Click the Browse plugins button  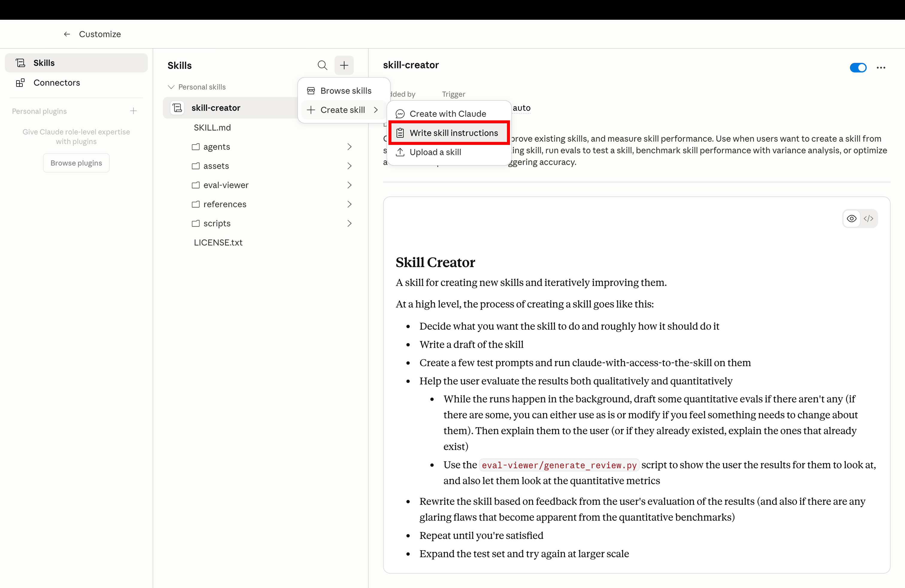click(x=76, y=162)
